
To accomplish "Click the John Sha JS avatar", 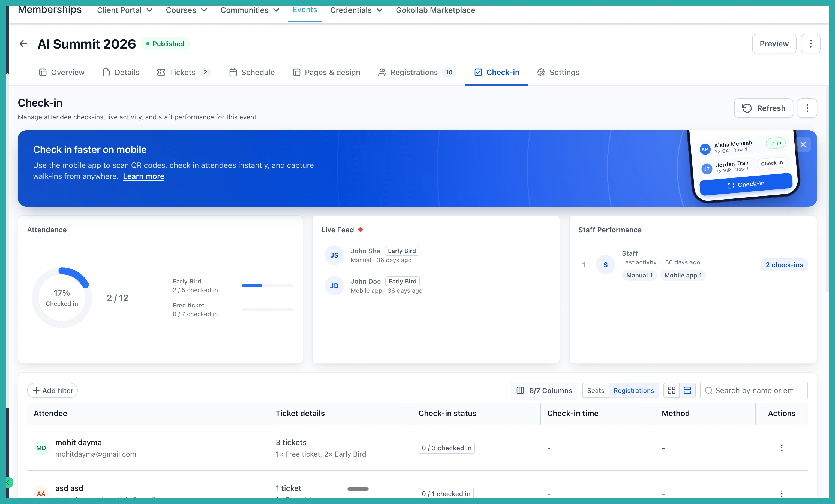I will coord(334,255).
